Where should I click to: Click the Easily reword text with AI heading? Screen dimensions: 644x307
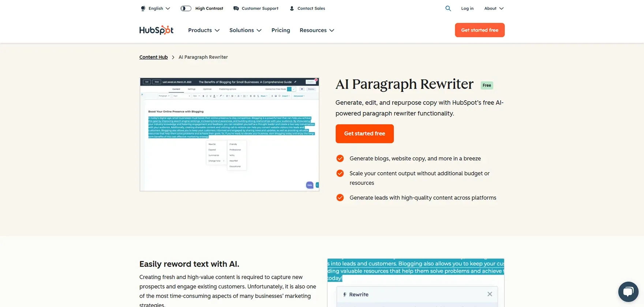pyautogui.click(x=189, y=264)
